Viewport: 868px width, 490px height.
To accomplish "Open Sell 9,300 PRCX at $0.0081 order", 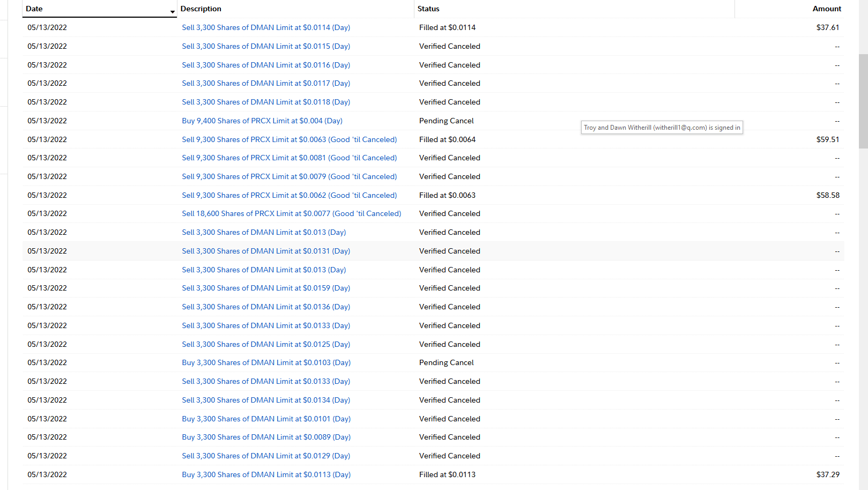I will pos(289,158).
